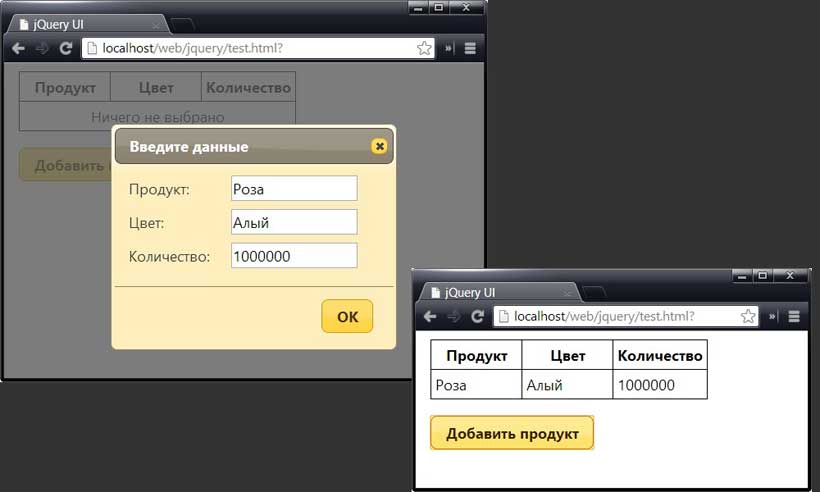The image size is (820, 492).
Task: Reload the page in the right browser window
Action: (x=477, y=316)
